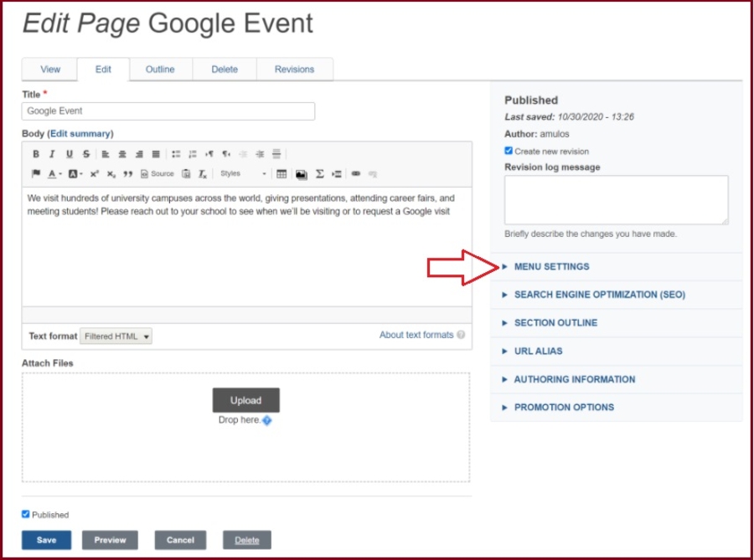754x560 pixels.
Task: Expand the URL Alias section
Action: pyautogui.click(x=538, y=351)
